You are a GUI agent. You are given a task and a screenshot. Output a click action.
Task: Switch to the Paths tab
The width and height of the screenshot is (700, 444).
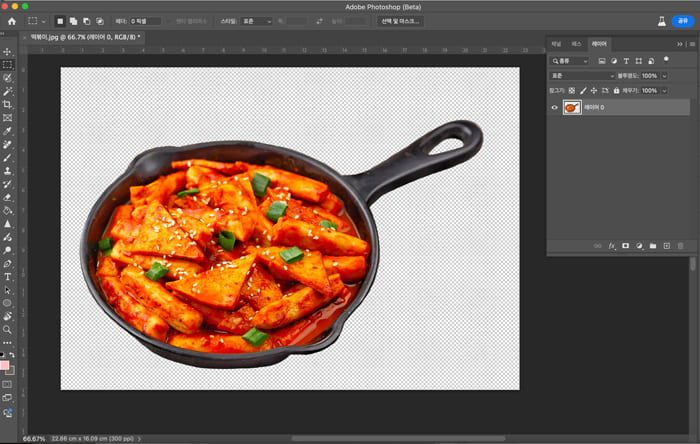(576, 44)
